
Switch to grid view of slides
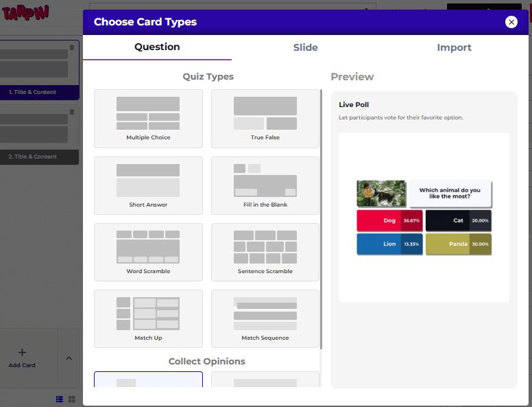[71, 399]
